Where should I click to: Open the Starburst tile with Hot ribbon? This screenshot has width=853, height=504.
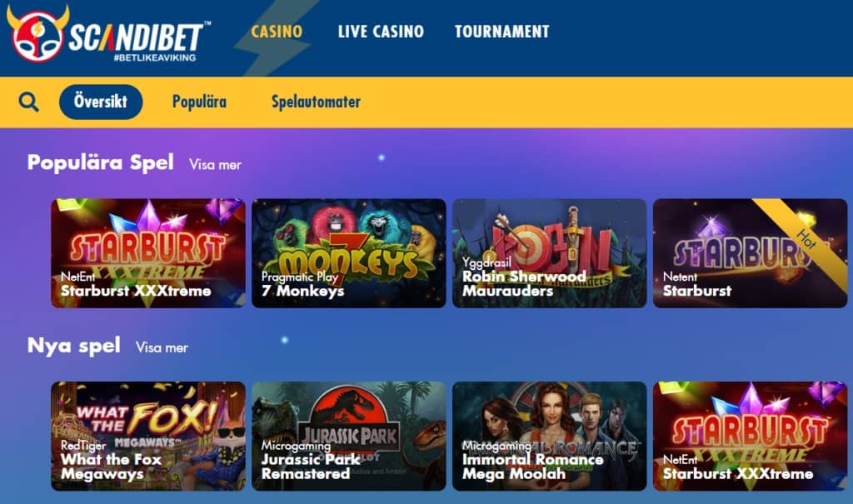(x=751, y=253)
